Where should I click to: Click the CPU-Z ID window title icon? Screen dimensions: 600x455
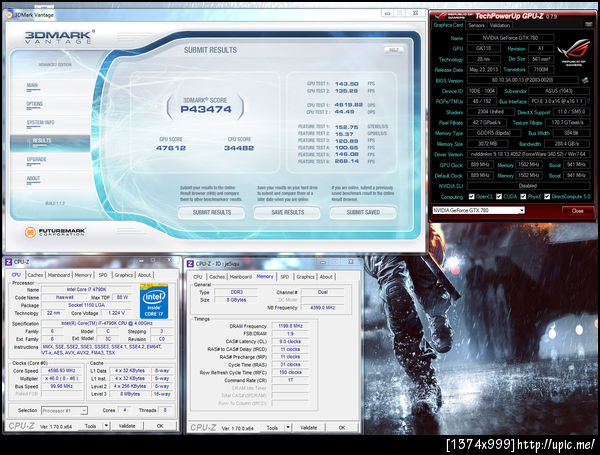(x=190, y=264)
